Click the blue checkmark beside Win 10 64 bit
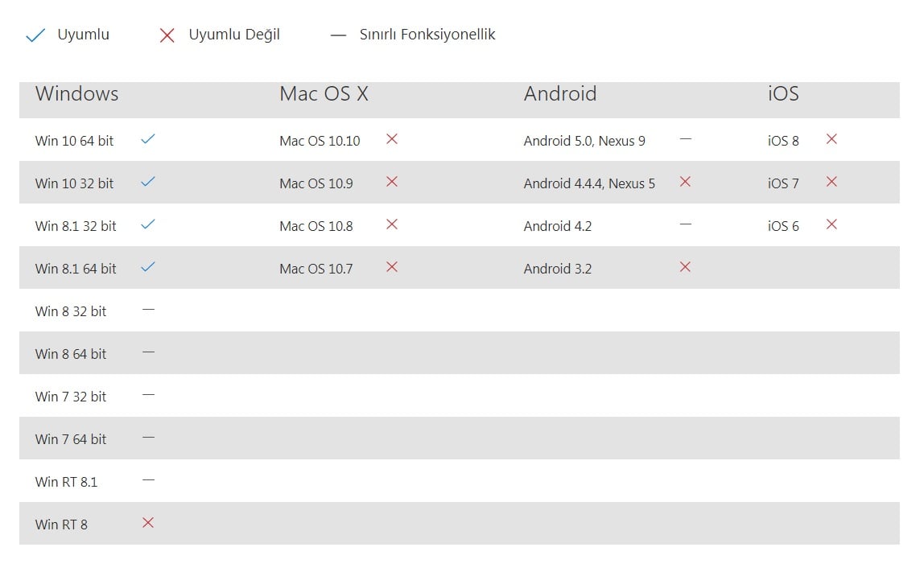Viewport: 924px width, 576px height. click(x=148, y=139)
